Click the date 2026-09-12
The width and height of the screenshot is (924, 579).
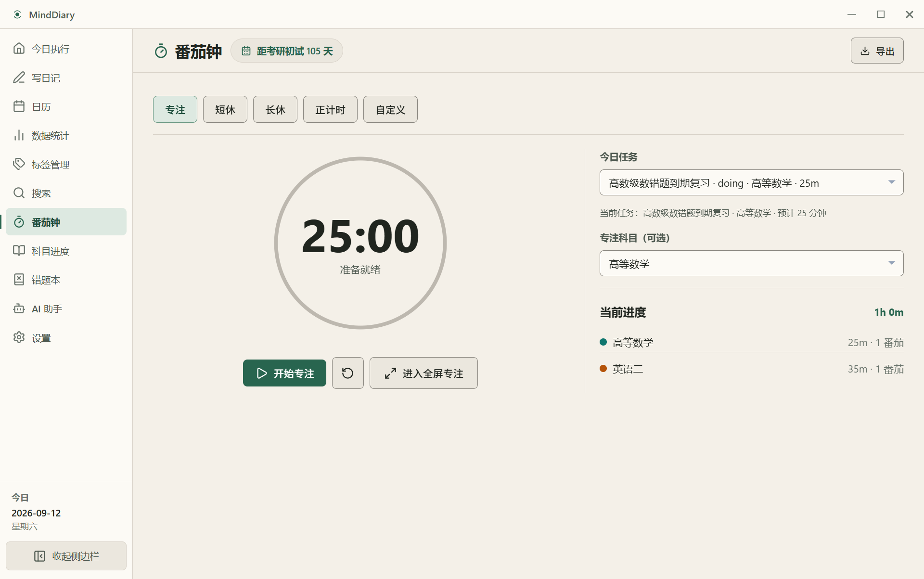click(x=36, y=513)
